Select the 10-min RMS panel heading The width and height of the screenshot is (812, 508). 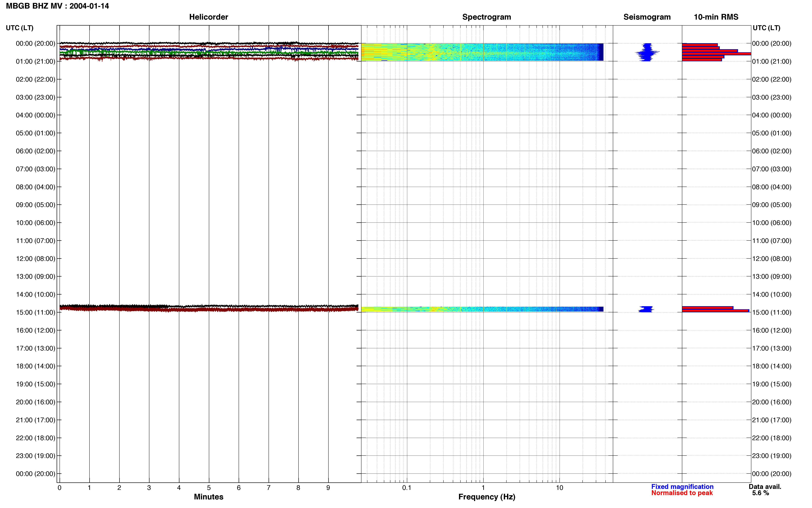point(716,17)
